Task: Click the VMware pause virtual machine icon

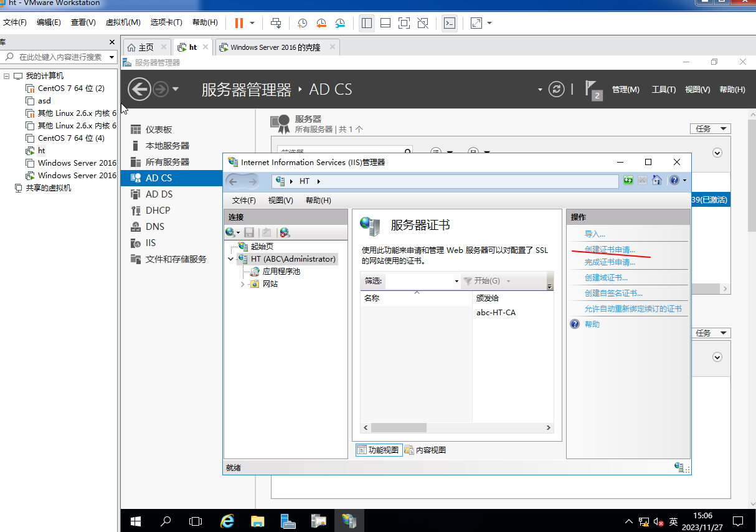Action: click(x=239, y=23)
